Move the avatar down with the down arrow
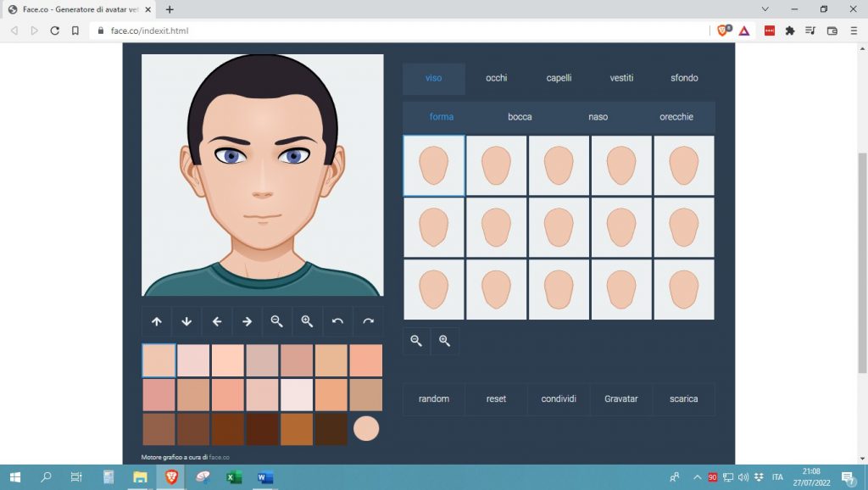 187,321
